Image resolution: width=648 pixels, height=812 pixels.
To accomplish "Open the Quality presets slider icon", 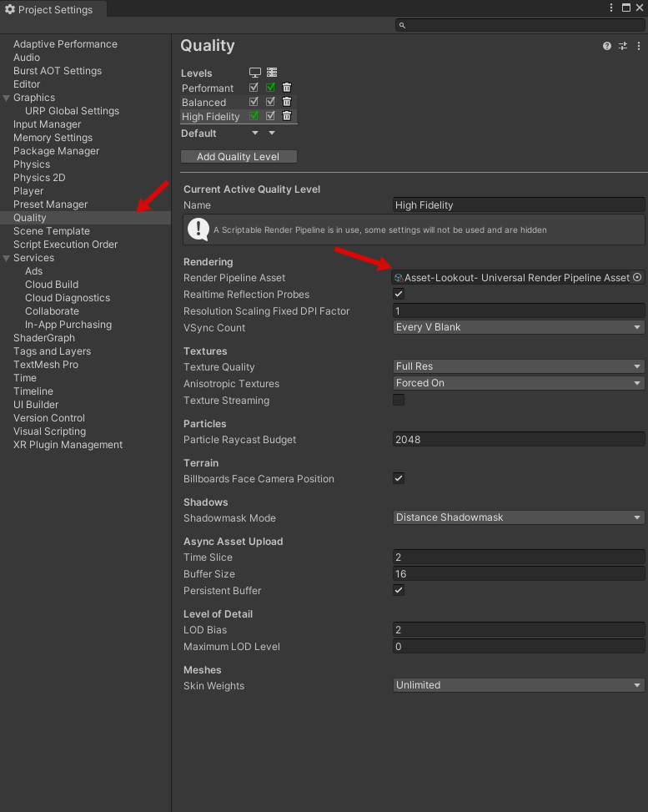I will pos(622,46).
